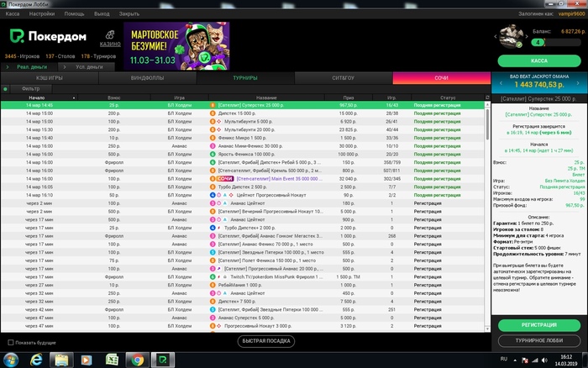The image size is (588, 368).
Task: Show previous jackpot in Bad Beat banner
Action: 501,83
